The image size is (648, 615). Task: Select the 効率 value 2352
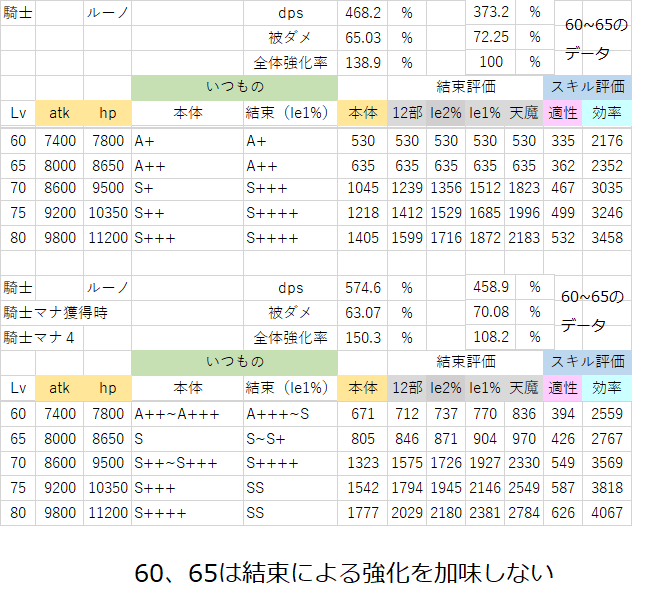point(607,166)
